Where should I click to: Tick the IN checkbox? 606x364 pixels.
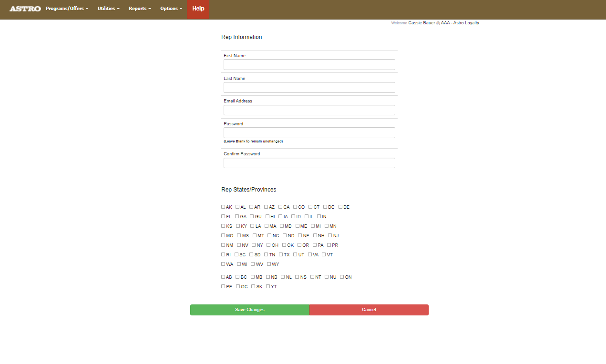tap(319, 216)
